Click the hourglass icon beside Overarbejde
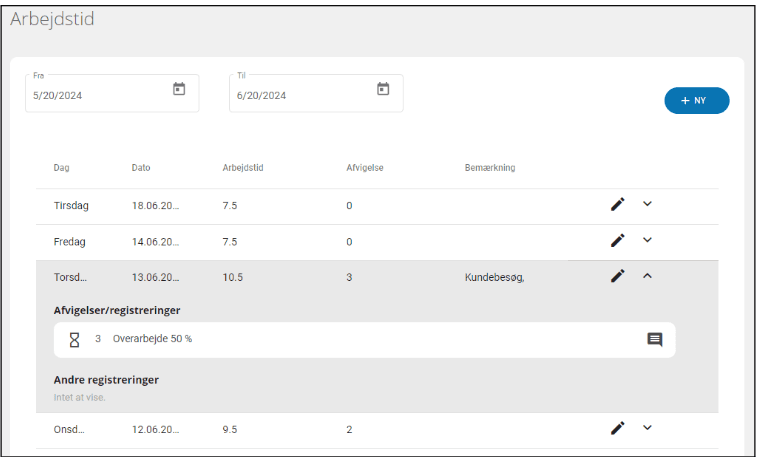 click(x=74, y=339)
